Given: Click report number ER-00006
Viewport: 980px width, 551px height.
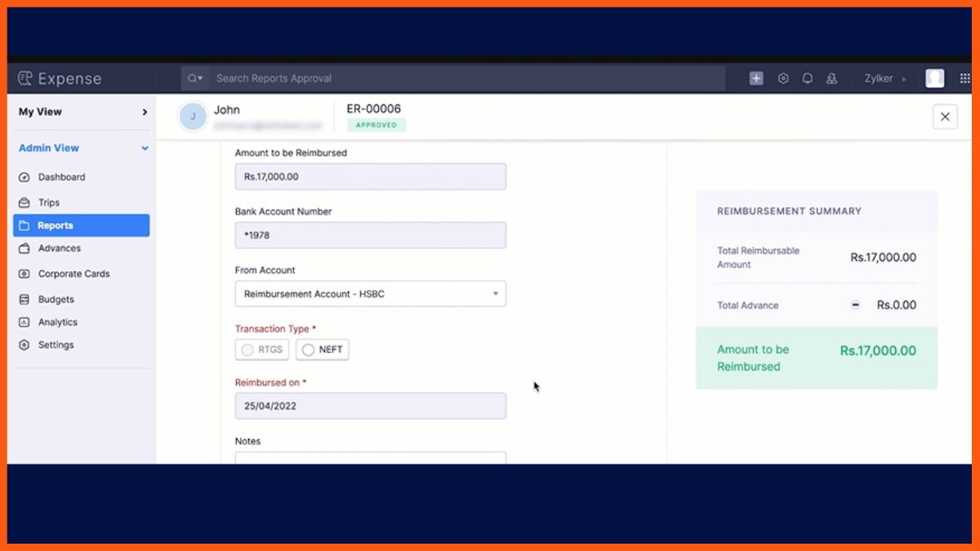Looking at the screenshot, I should pyautogui.click(x=374, y=109).
